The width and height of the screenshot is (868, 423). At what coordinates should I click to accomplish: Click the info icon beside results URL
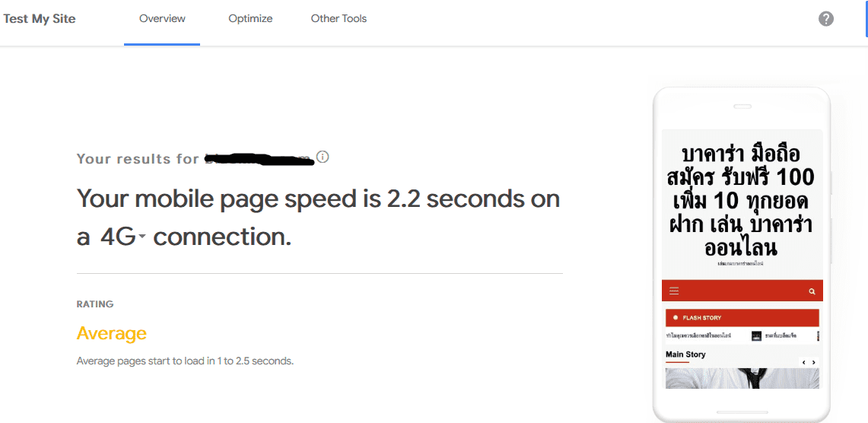point(323,157)
